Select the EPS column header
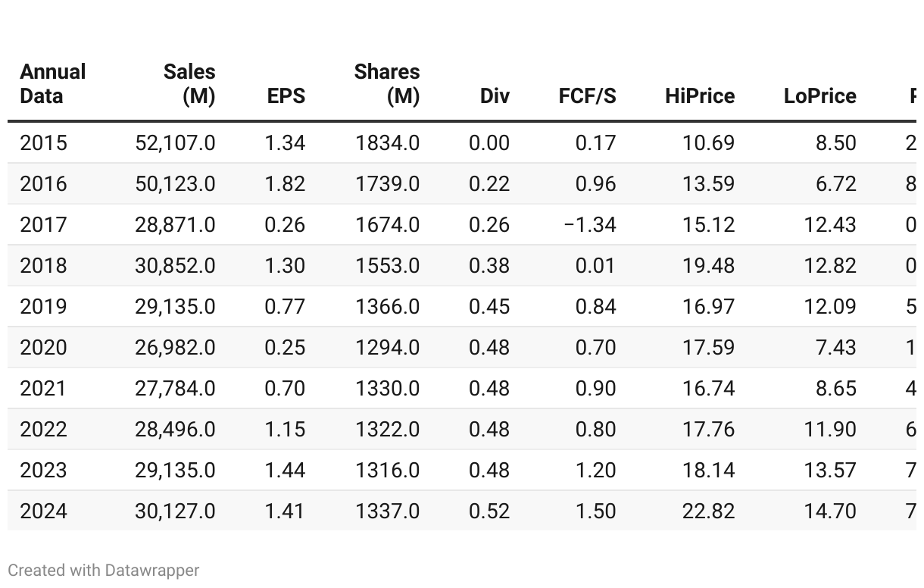The height and width of the screenshot is (588, 924). point(286,96)
